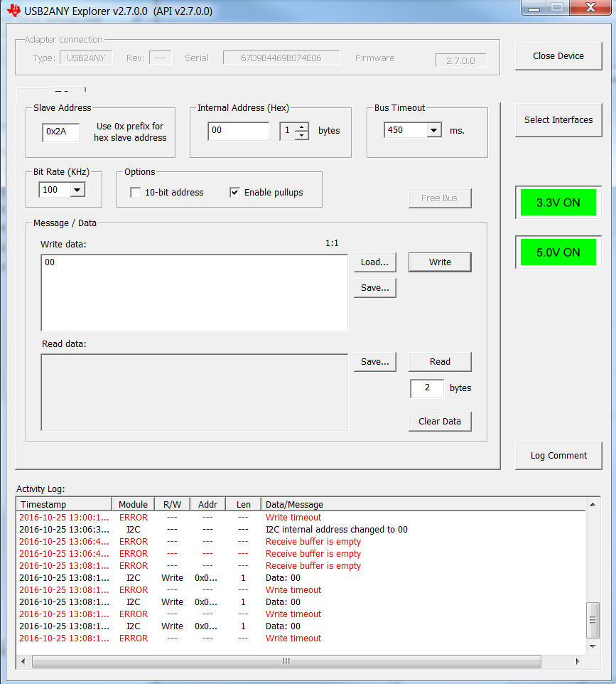The width and height of the screenshot is (616, 684).
Task: Click the Write button
Action: 440,262
